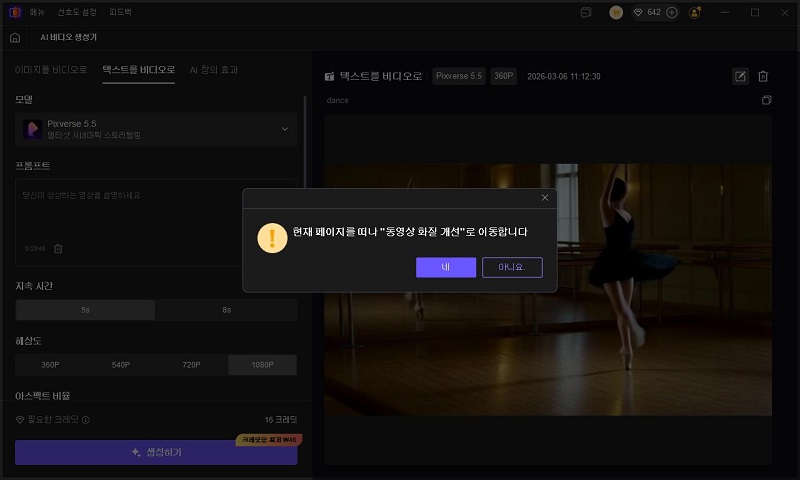Click the app logo icon in title bar
Viewport: 800px width, 480px height.
tap(15, 12)
